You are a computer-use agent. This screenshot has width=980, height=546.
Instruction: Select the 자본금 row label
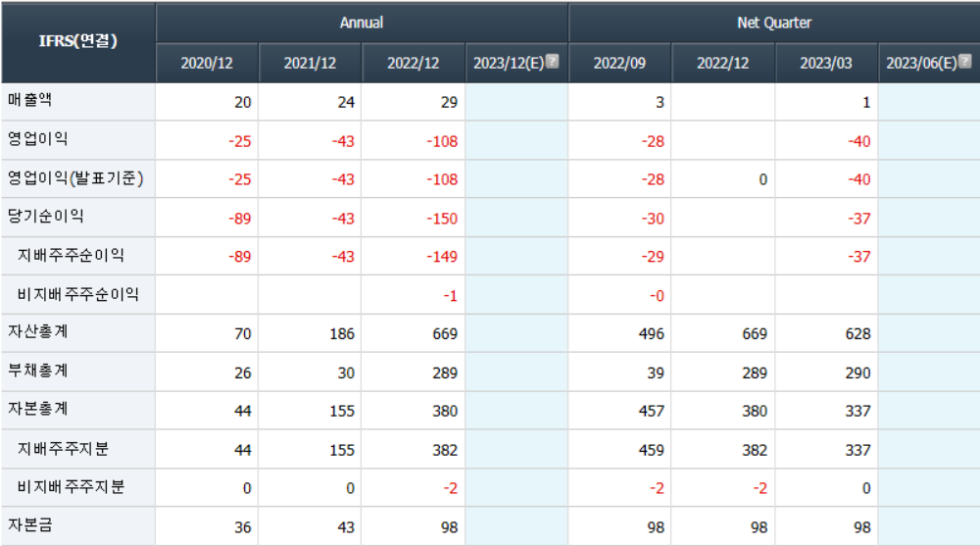coord(30,524)
